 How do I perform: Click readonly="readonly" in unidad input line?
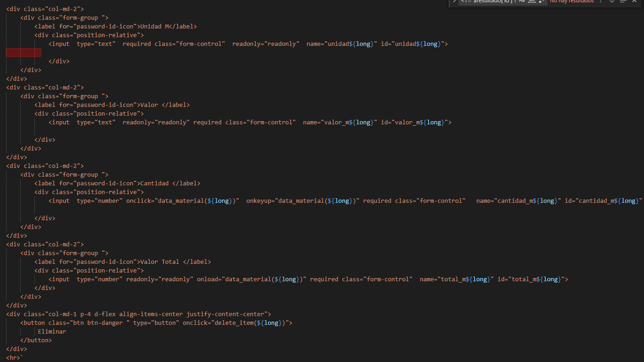[266, 44]
